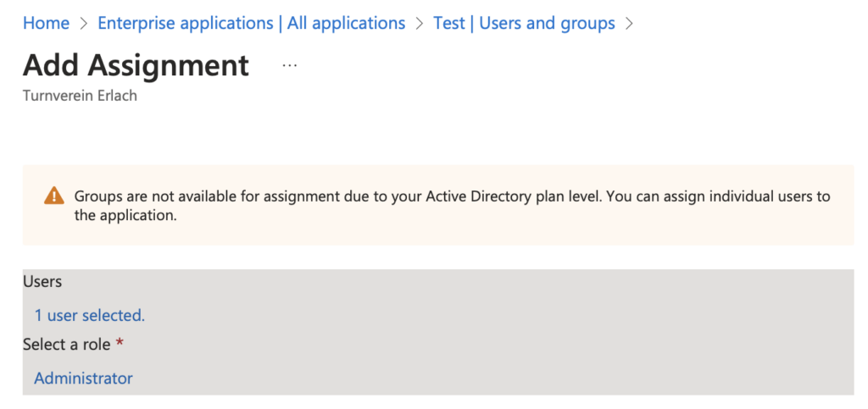Open Enterprise applications | All applications breadcrumb

(251, 23)
